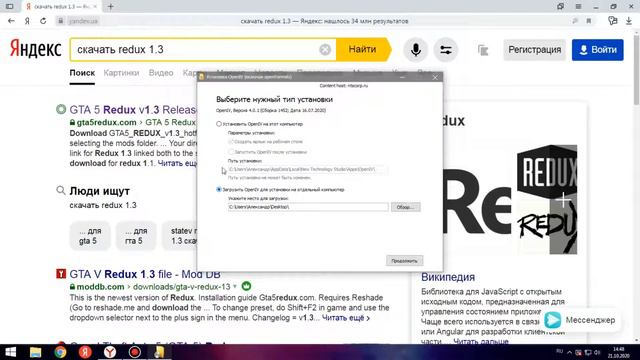
Task: Open red Яндекс app on taskbar
Action: [x=85, y=352]
